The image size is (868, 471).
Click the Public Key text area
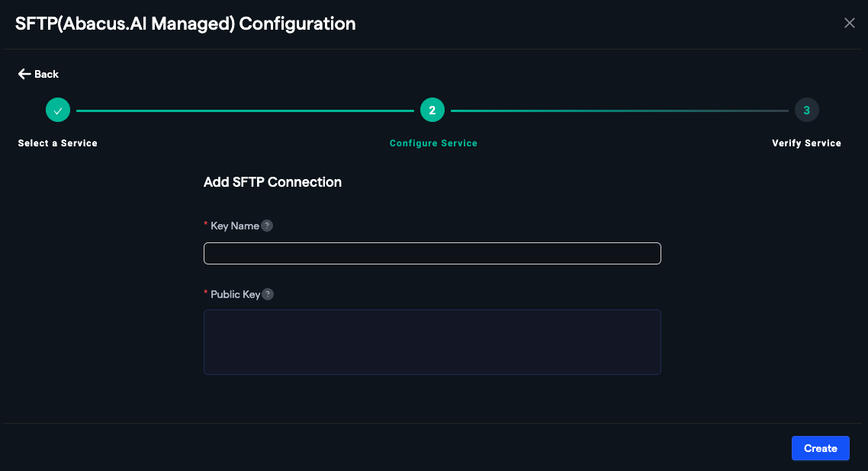point(432,341)
